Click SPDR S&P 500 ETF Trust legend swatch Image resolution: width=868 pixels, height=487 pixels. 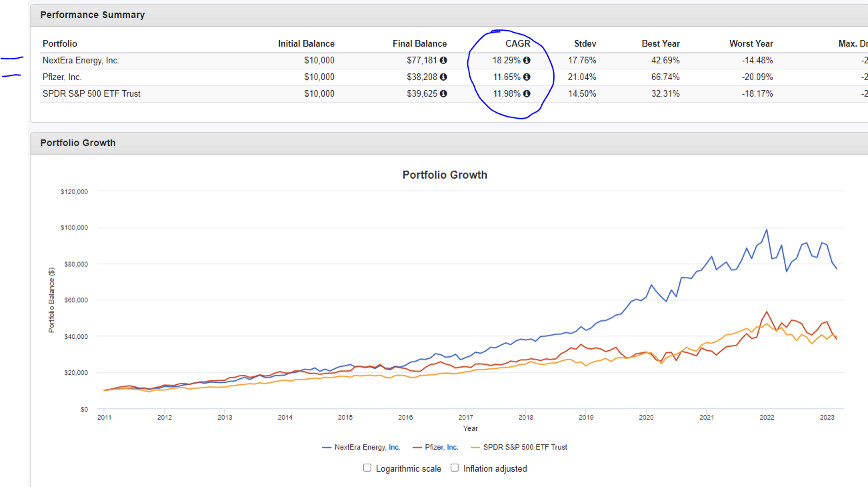coord(475,447)
